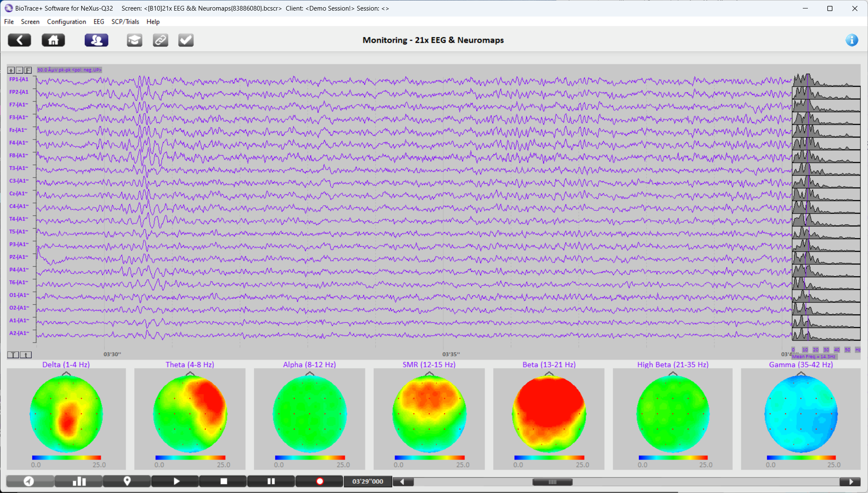868x493 pixels.
Task: Click the checkmark toolbar icon
Action: (x=186, y=40)
